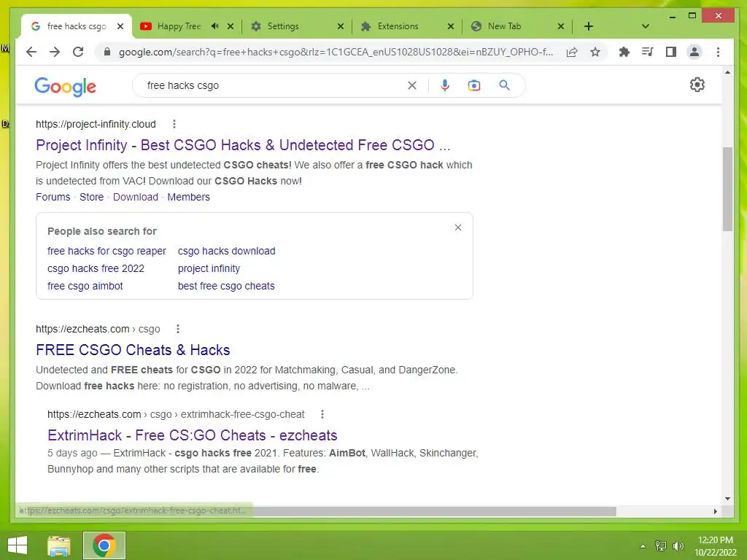This screenshot has height=560, width=747.
Task: Search for free csgo aimbot
Action: coord(85,286)
